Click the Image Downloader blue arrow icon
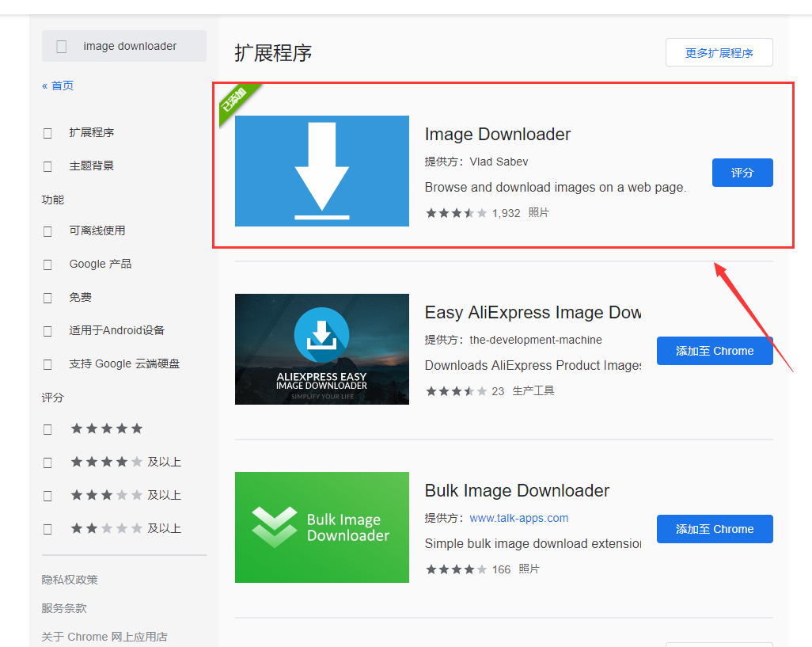The width and height of the screenshot is (812, 647). click(321, 170)
